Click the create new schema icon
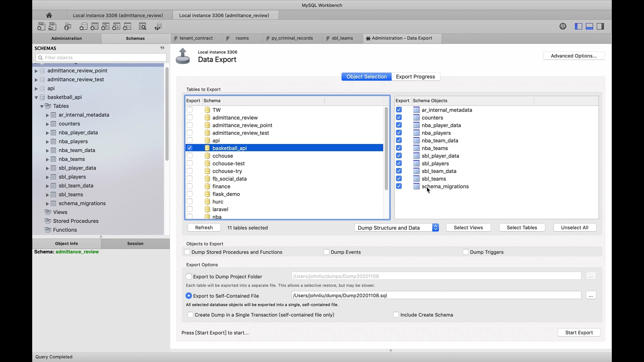 84,26
